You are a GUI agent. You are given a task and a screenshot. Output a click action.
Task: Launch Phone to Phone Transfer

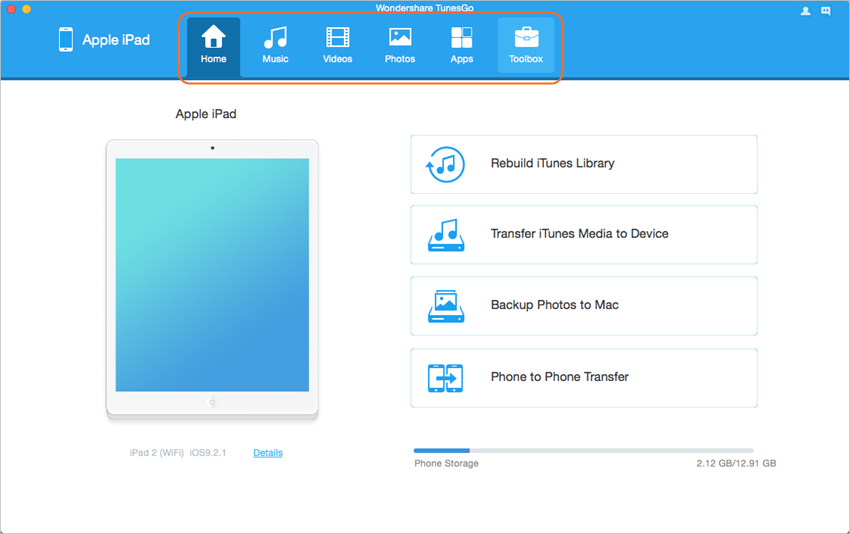[583, 377]
